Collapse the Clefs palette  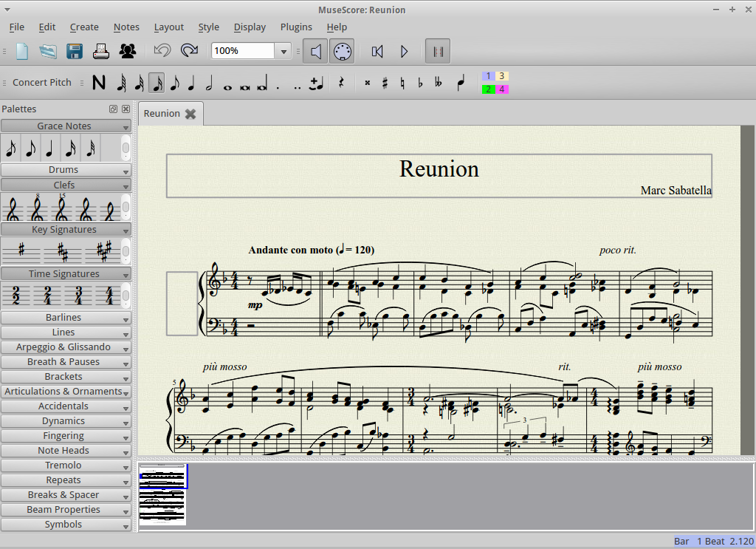66,185
